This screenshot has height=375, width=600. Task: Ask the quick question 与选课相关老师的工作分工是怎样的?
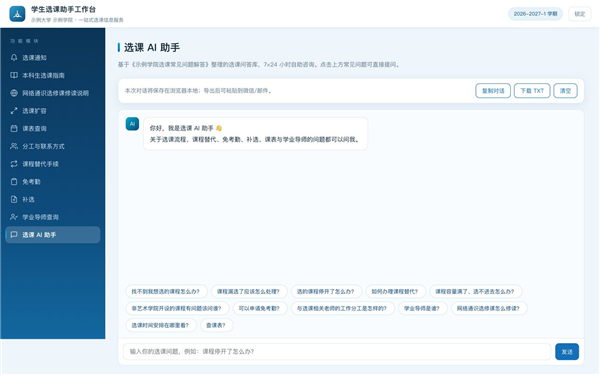tap(342, 308)
